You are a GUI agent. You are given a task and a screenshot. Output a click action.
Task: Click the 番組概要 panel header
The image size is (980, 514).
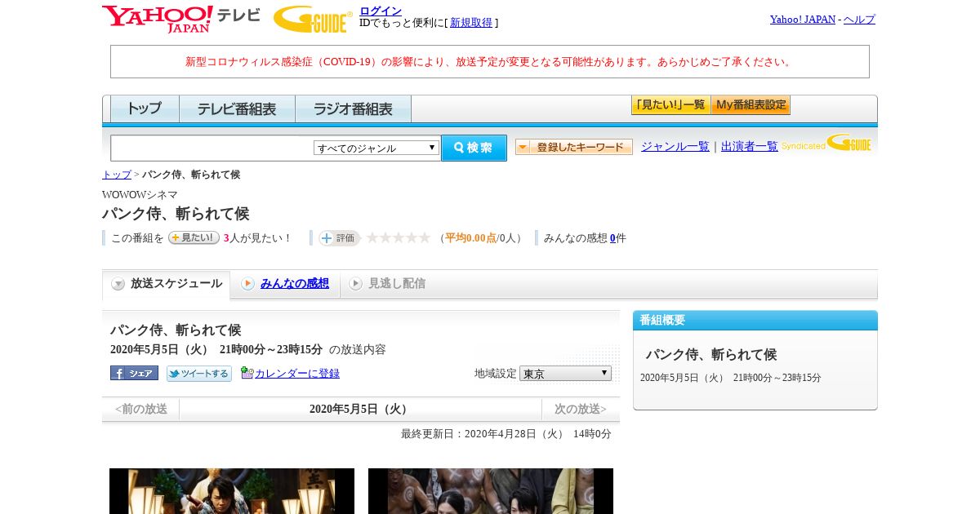(x=755, y=320)
